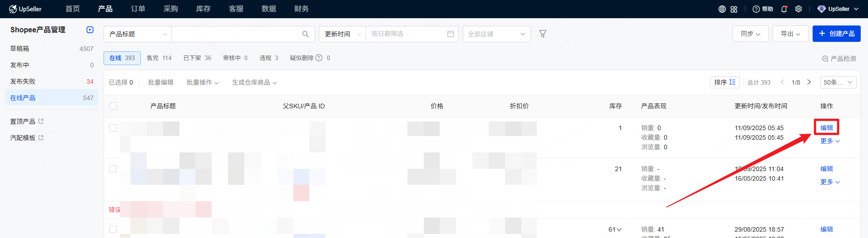Click the globe language icon
This screenshot has height=238, width=868.
point(722,9)
